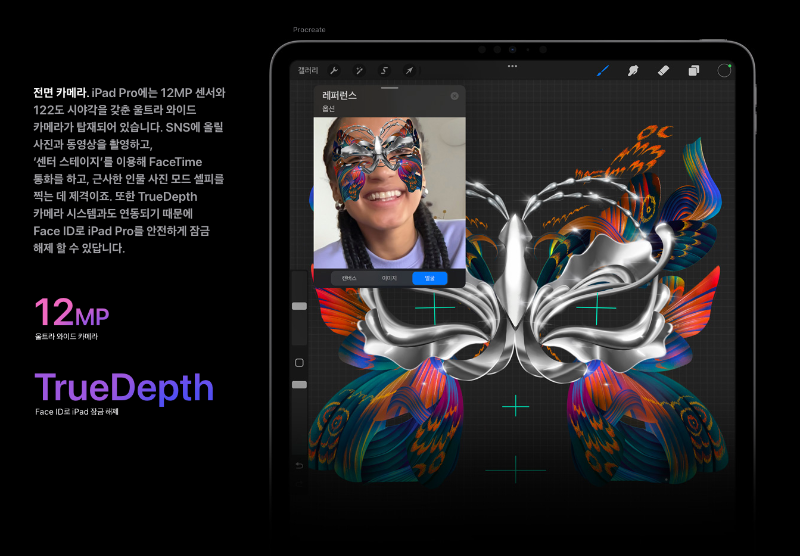The height and width of the screenshot is (556, 800).
Task: Click the face preview in the Reference panel
Action: 389,193
